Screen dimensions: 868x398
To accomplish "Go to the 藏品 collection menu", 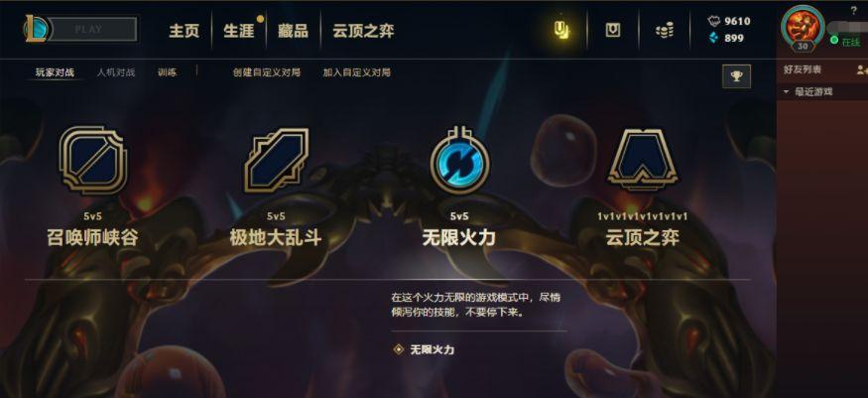I will pos(293,31).
